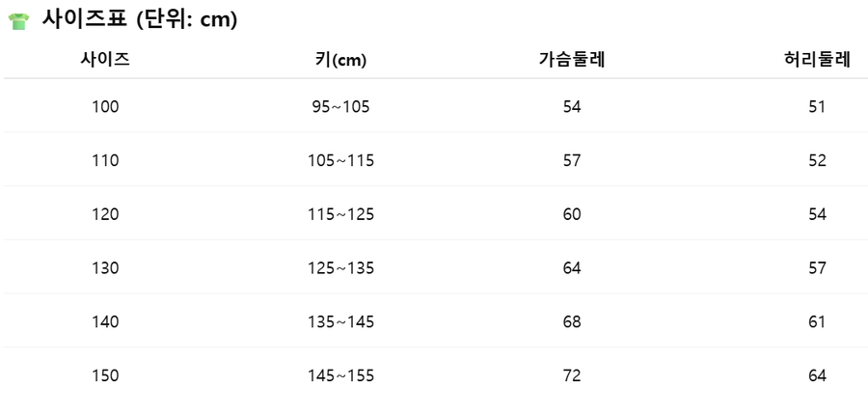Click the 사이즈표 title heading
This screenshot has width=868, height=415.
[x=139, y=20]
